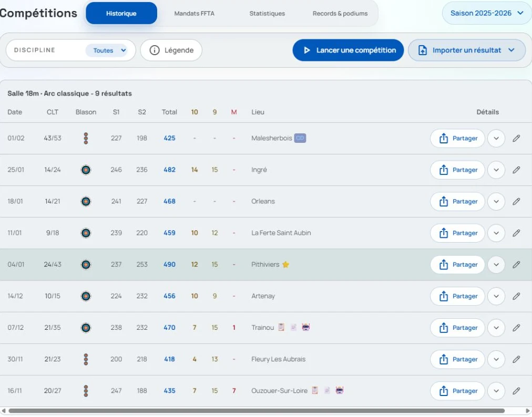Image resolution: width=532 pixels, height=417 pixels.
Task: Open the Saison 2025-2026 dropdown
Action: (487, 13)
